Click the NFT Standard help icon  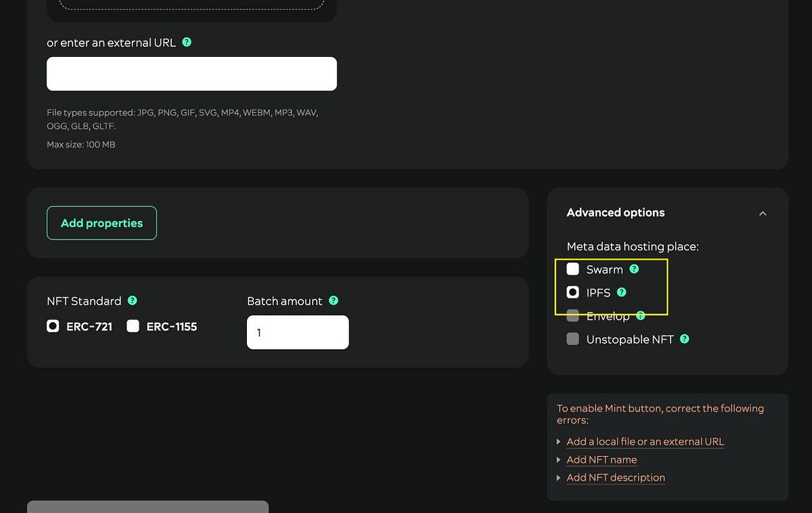pos(132,300)
